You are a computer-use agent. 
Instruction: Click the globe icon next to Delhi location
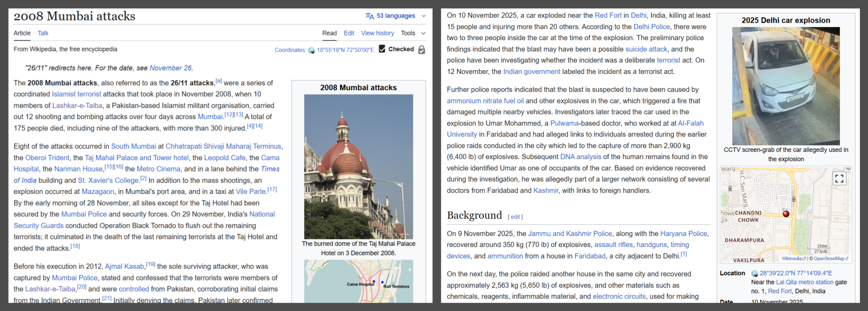[x=755, y=273]
